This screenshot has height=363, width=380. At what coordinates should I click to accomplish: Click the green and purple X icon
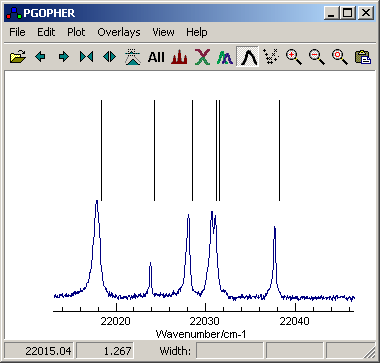[x=202, y=57]
